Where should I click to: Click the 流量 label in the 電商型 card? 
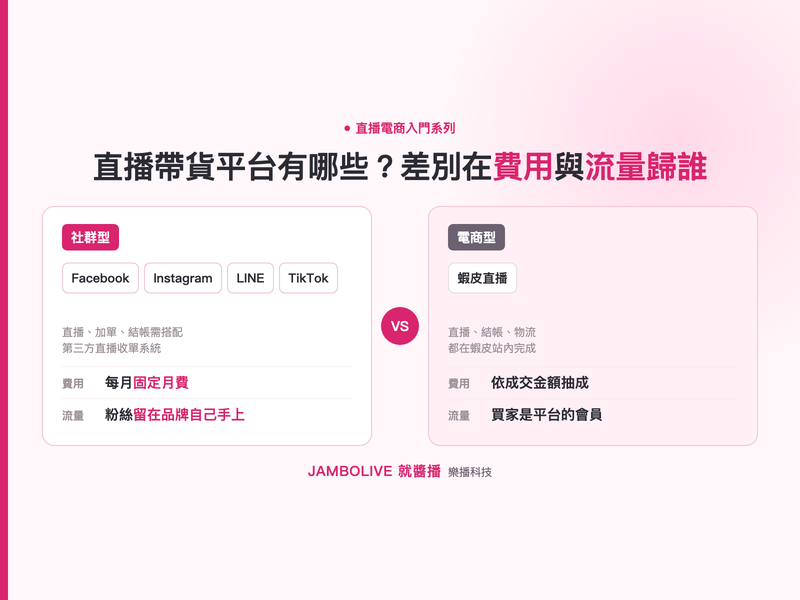459,416
